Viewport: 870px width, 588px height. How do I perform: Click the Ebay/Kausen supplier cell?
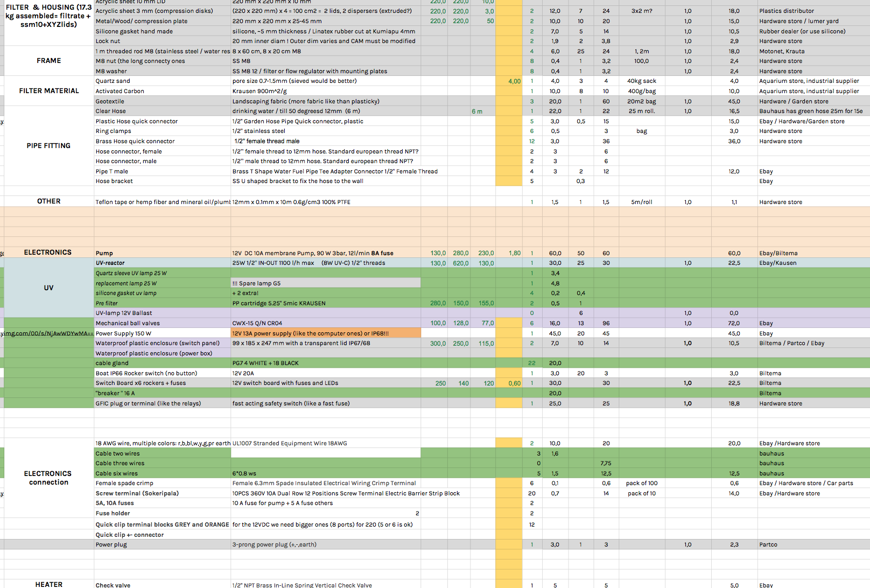click(813, 263)
